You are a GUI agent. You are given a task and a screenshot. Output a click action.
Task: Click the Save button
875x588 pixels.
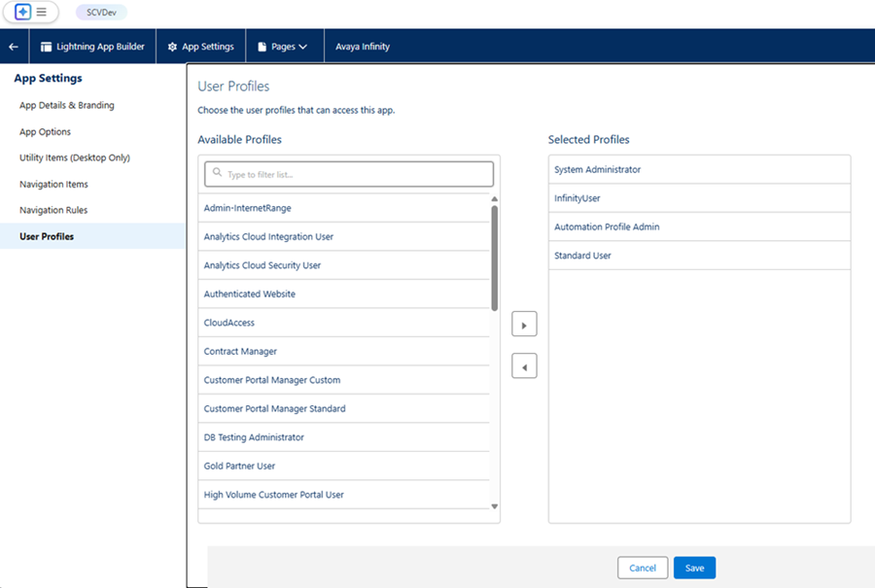click(694, 568)
